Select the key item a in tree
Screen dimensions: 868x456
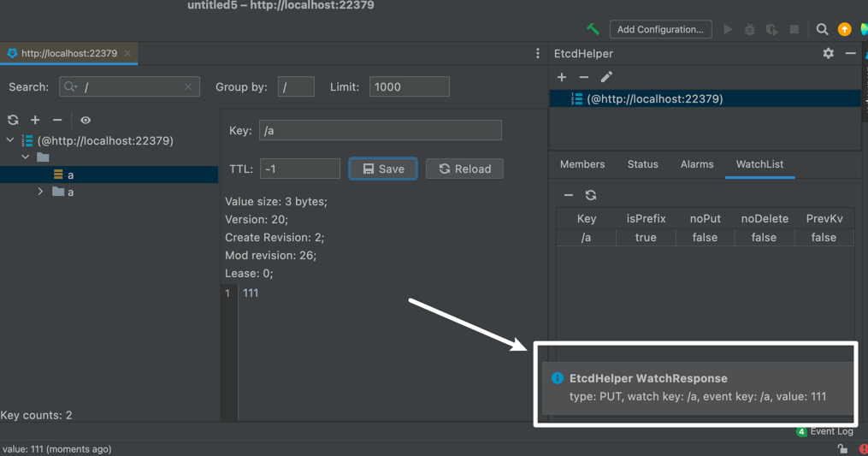pos(109,175)
